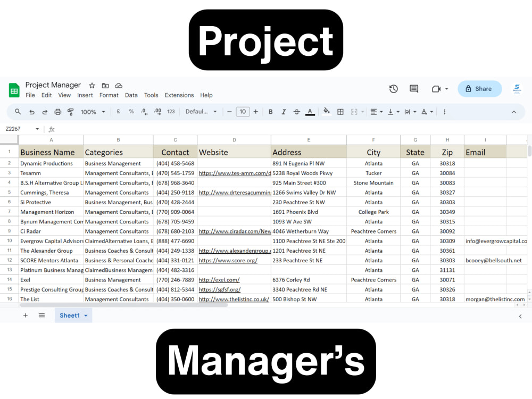This screenshot has height=399, width=532.
Task: Undo the last action
Action: (x=31, y=112)
